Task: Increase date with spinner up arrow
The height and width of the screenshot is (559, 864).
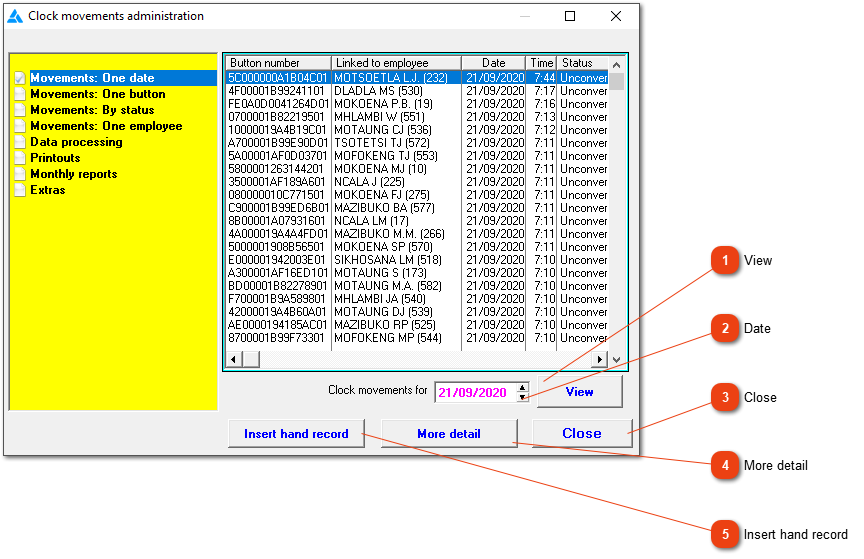Action: [522, 388]
